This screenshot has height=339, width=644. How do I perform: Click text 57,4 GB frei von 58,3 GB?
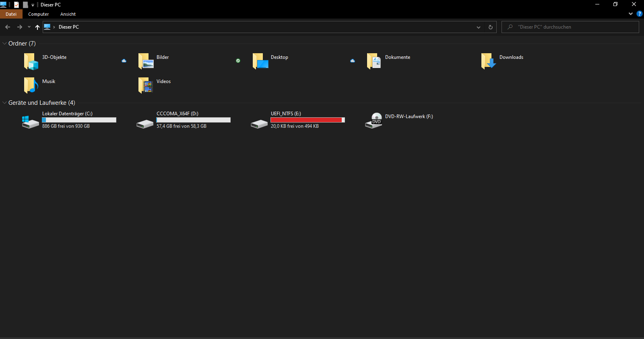182,126
